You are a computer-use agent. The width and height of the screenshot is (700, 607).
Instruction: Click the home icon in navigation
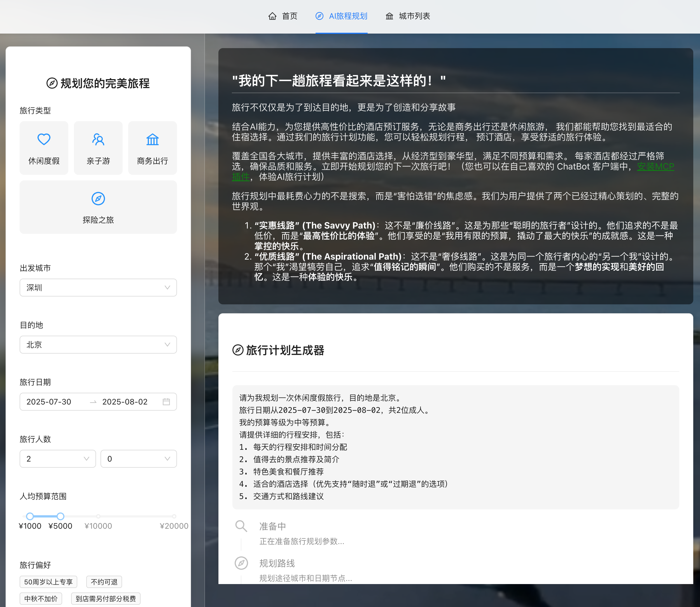[272, 16]
